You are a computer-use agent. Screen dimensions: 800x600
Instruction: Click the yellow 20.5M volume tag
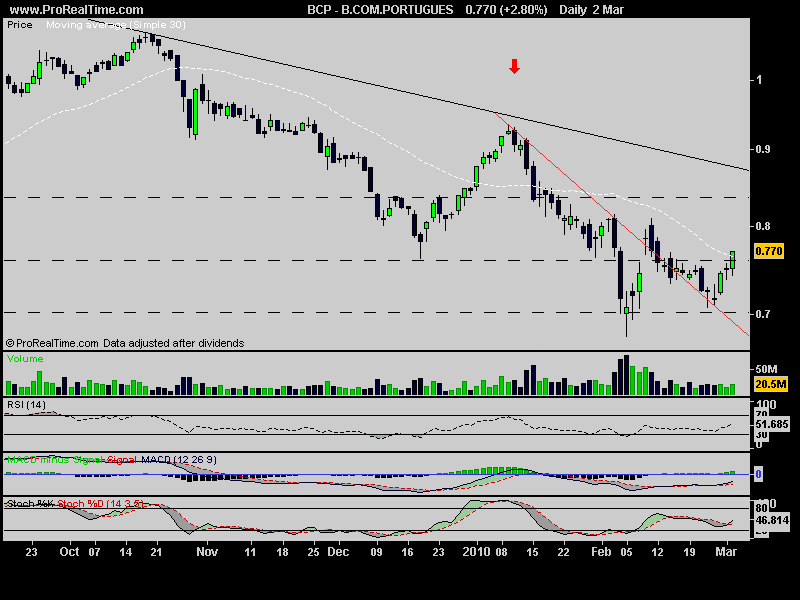771,384
